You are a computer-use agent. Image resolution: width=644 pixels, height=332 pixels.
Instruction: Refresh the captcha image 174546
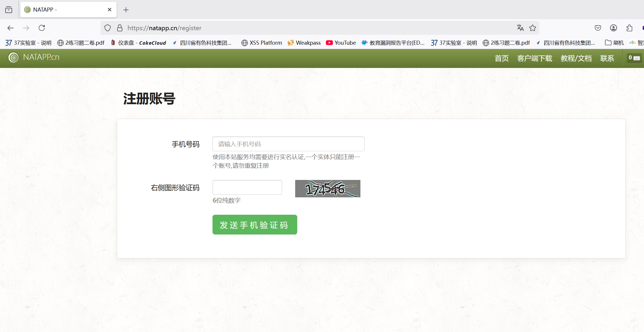click(328, 189)
